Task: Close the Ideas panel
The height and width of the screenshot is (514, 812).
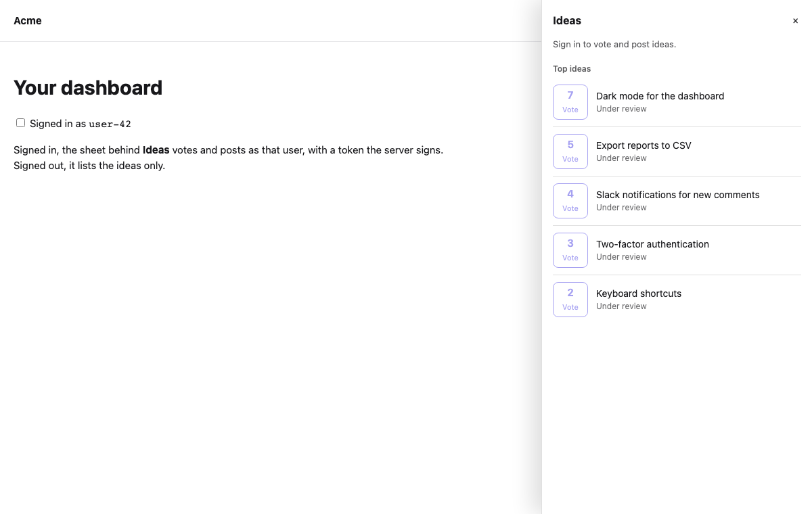Action: (x=795, y=21)
